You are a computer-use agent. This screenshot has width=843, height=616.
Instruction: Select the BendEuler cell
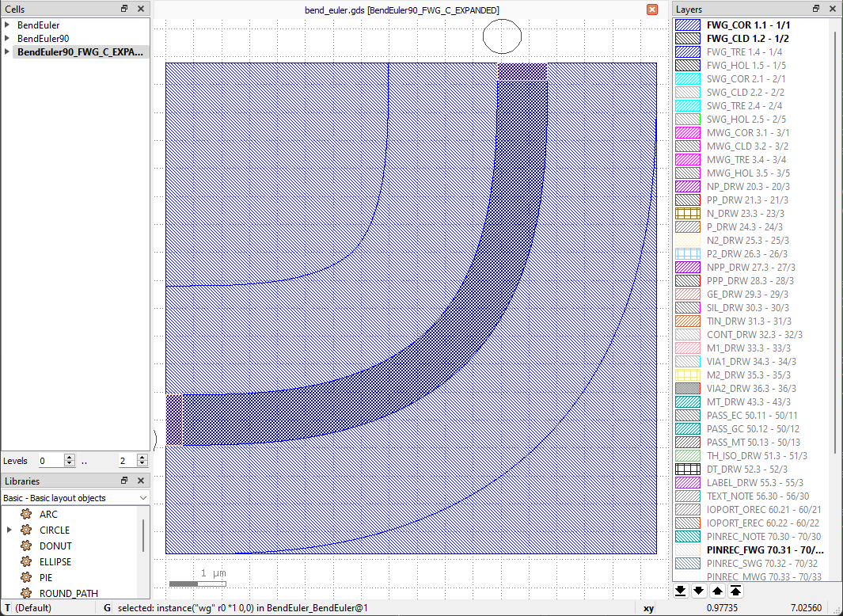tap(38, 25)
